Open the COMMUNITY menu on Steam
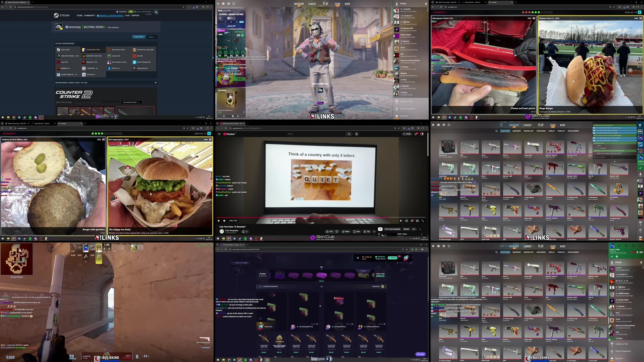This screenshot has width=644, height=362. click(x=89, y=15)
